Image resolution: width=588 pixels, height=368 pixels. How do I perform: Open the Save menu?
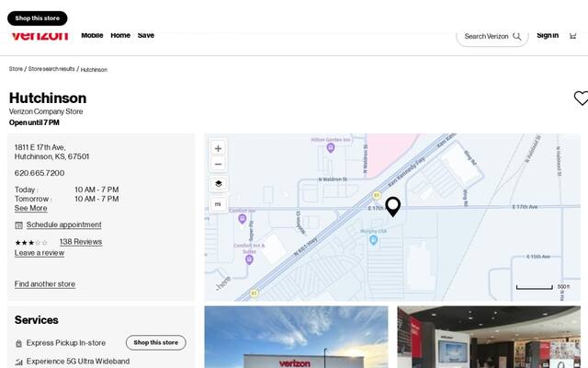click(146, 35)
